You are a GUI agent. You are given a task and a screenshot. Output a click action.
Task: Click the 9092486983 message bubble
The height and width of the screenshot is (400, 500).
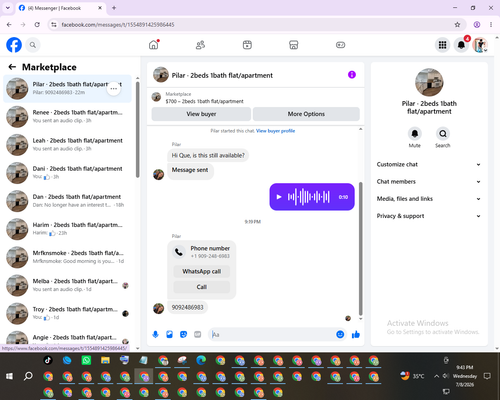click(187, 307)
